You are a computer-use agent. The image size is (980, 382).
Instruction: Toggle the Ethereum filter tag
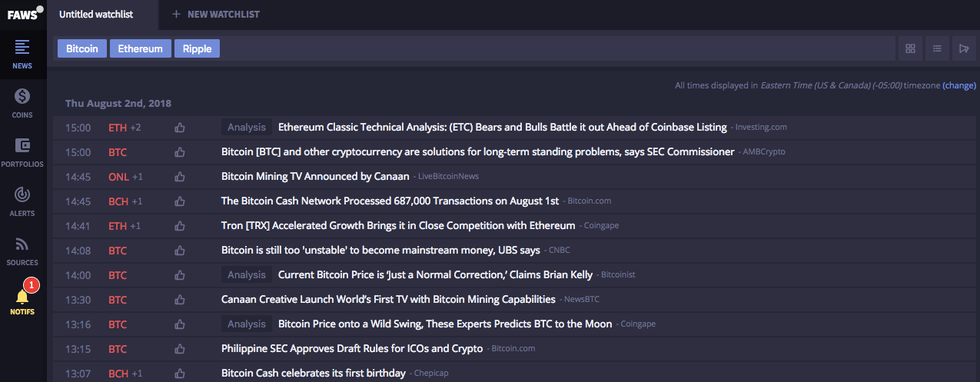141,48
